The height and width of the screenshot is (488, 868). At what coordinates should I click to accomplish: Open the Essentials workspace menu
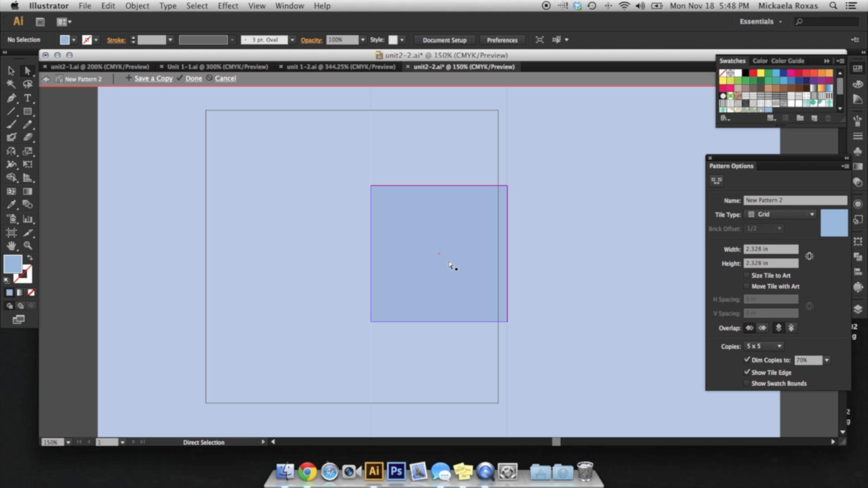(x=762, y=21)
